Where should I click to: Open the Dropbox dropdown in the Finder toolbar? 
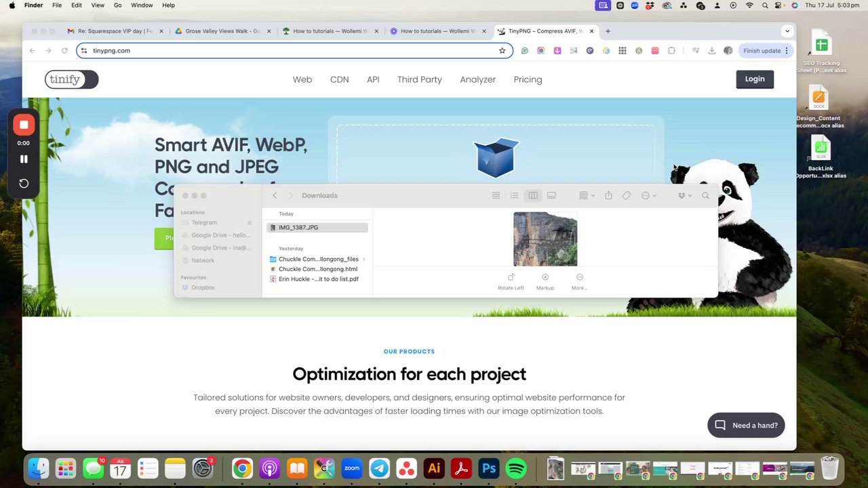point(685,195)
